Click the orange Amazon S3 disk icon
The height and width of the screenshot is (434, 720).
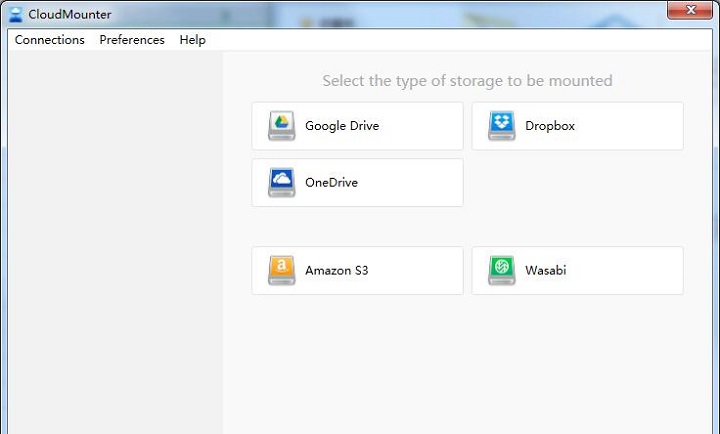tap(281, 270)
